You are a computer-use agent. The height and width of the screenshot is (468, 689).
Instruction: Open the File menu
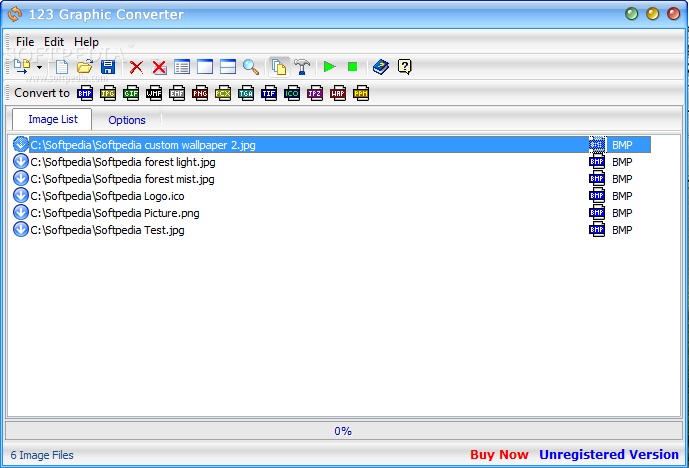pos(25,42)
